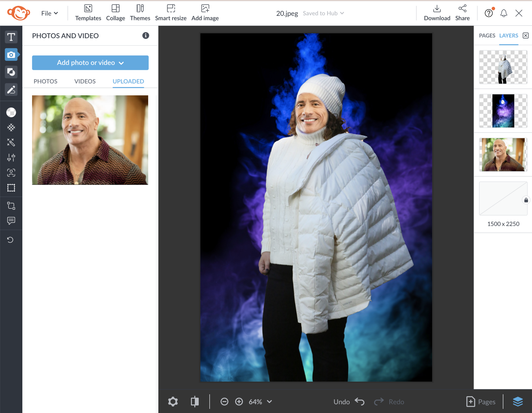The width and height of the screenshot is (532, 413).
Task: Open the Touch up tool
Action: 11,172
